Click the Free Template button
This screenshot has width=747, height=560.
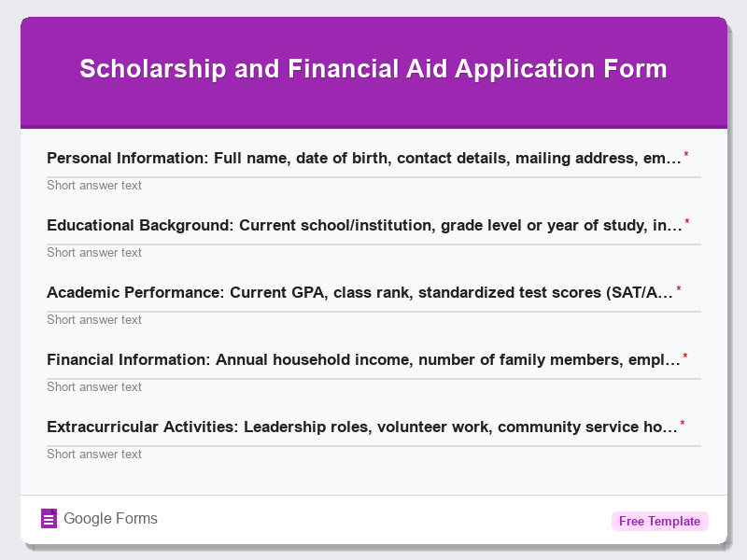click(660, 521)
